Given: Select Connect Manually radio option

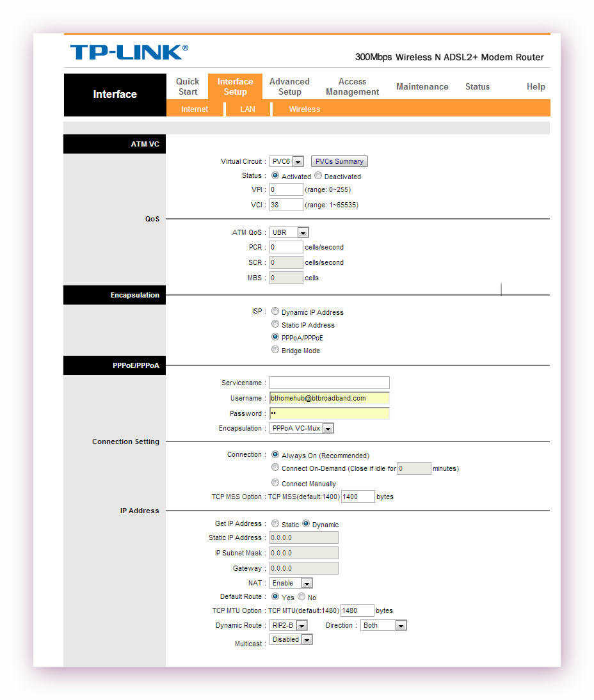Looking at the screenshot, I should (275, 483).
